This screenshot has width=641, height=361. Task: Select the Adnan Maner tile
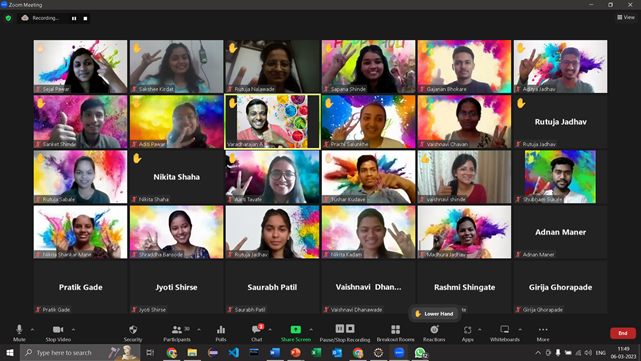tap(560, 232)
